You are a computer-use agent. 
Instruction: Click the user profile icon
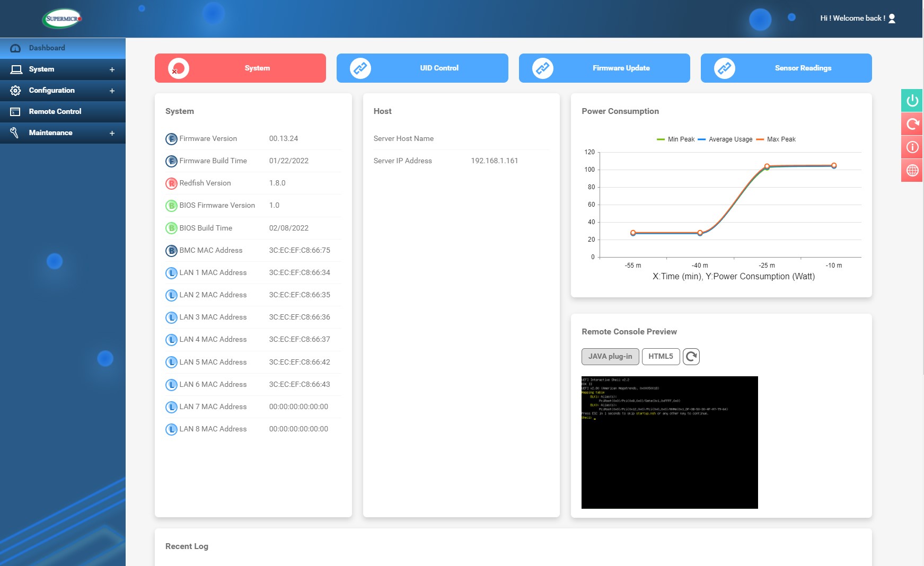coord(892,19)
